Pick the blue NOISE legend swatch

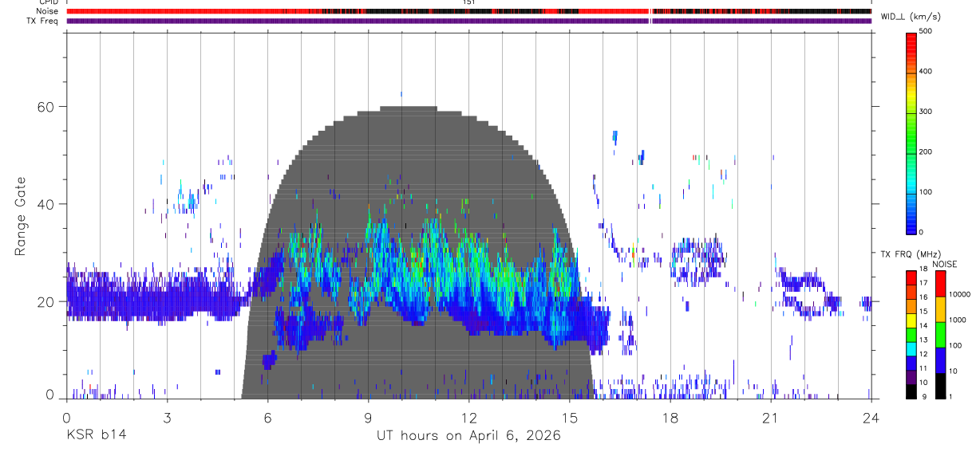point(941,360)
